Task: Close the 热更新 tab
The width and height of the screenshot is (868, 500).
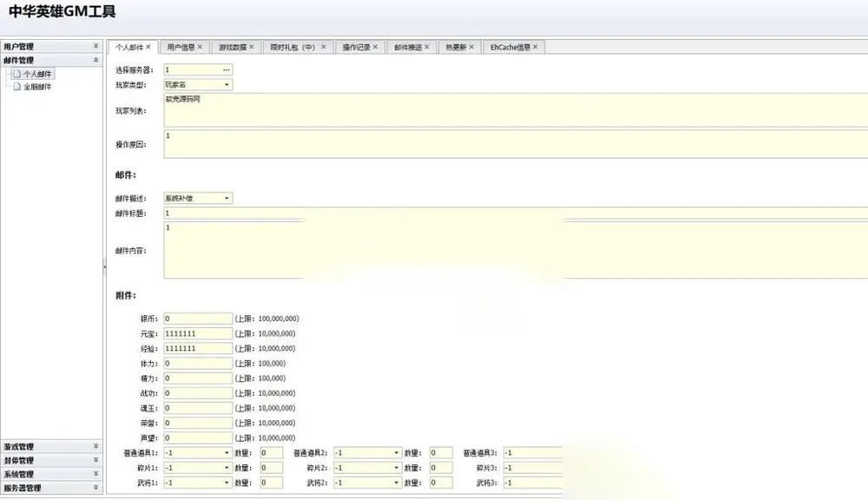Action: [x=471, y=47]
